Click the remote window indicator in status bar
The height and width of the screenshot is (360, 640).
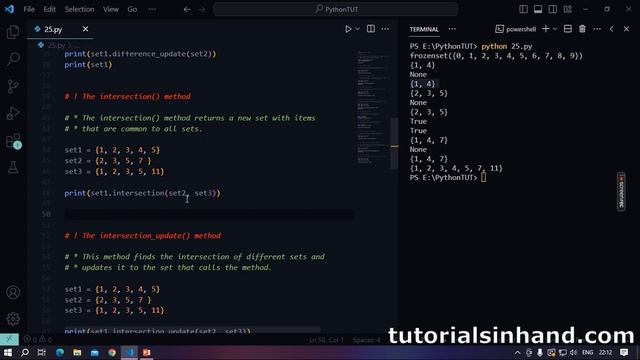tap(9, 339)
